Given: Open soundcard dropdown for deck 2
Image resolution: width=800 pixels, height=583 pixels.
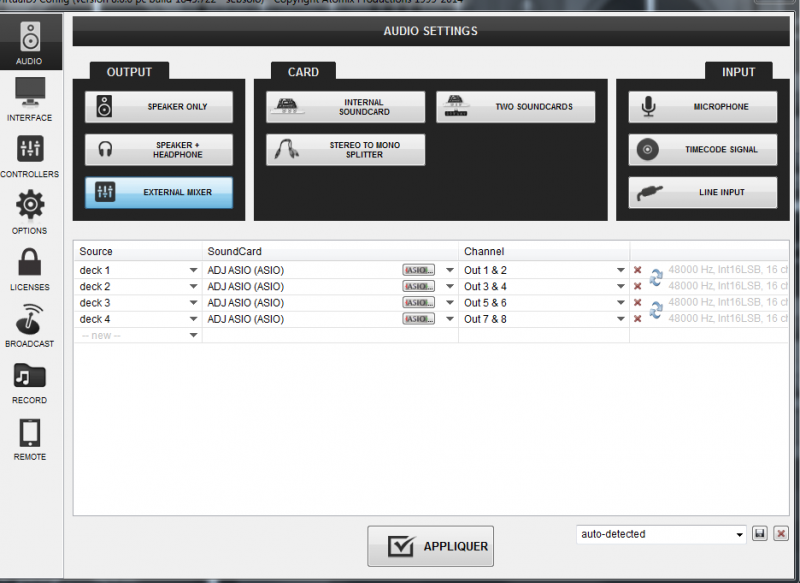Looking at the screenshot, I should [449, 287].
